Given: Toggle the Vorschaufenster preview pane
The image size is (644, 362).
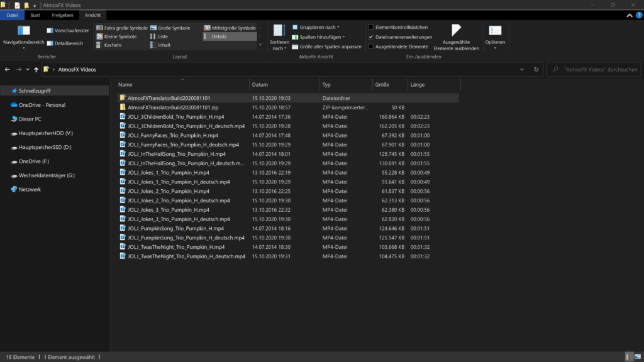Looking at the screenshot, I should tap(68, 30).
